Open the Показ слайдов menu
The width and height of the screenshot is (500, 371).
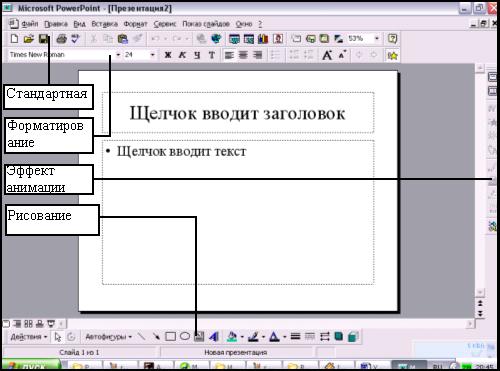(x=206, y=24)
